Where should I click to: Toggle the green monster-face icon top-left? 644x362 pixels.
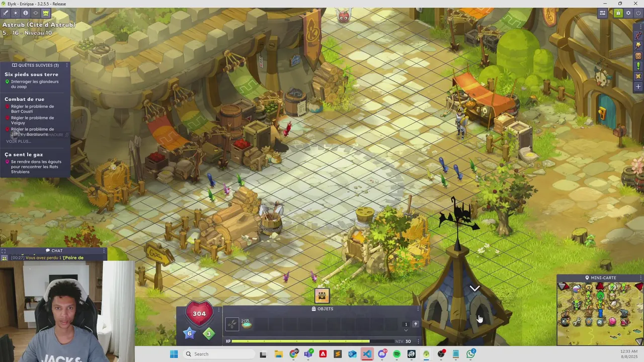click(46, 13)
